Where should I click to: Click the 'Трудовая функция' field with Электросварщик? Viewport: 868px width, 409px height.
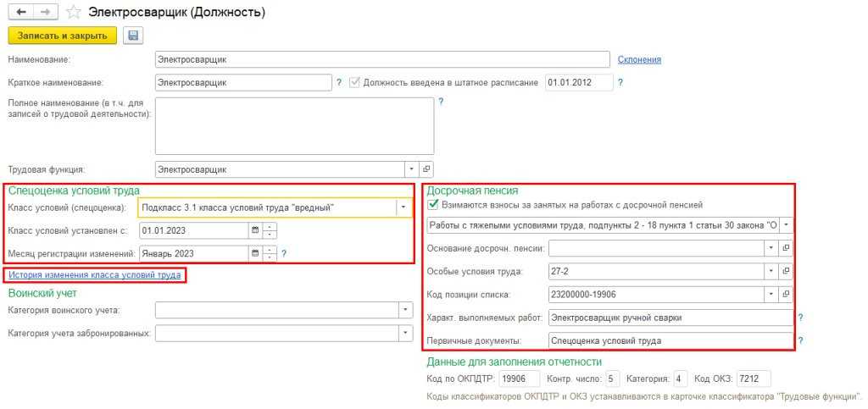pyautogui.click(x=280, y=169)
